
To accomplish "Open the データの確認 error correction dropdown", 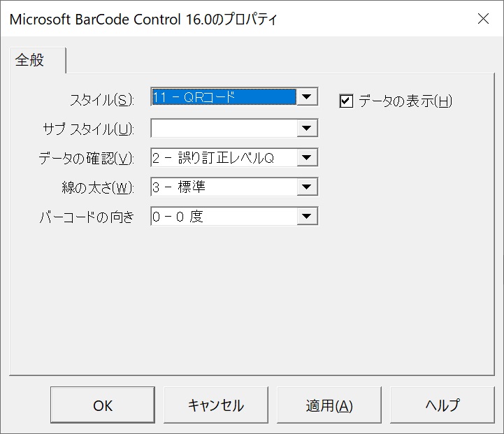I will tap(234, 157).
